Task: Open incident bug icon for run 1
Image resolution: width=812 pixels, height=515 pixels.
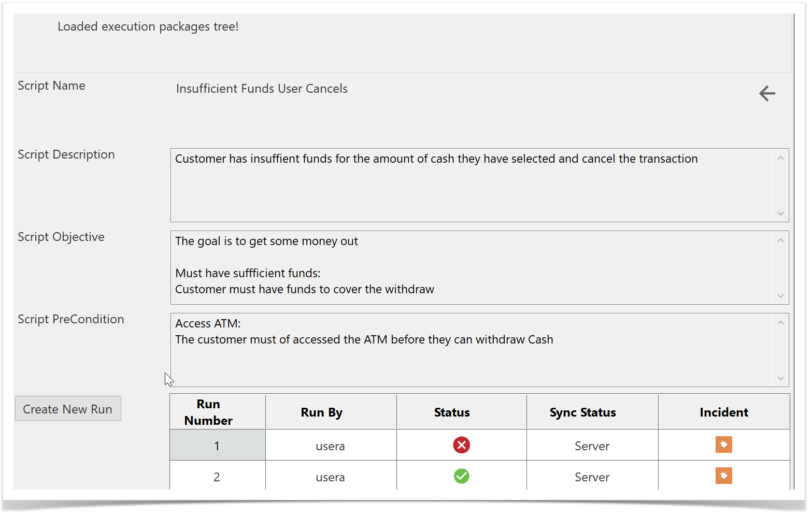Action: (x=723, y=445)
